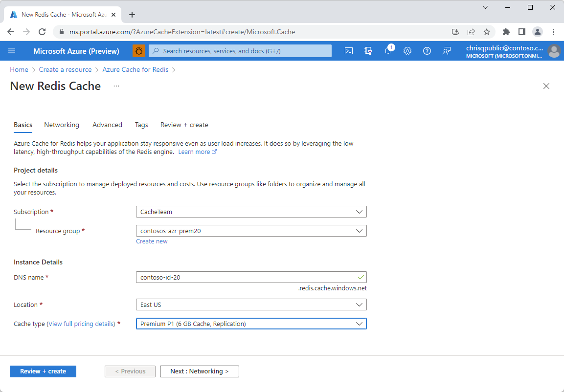Screen dimensions: 564x392
Task: Click the install app icon in the address bar
Action: point(455,32)
